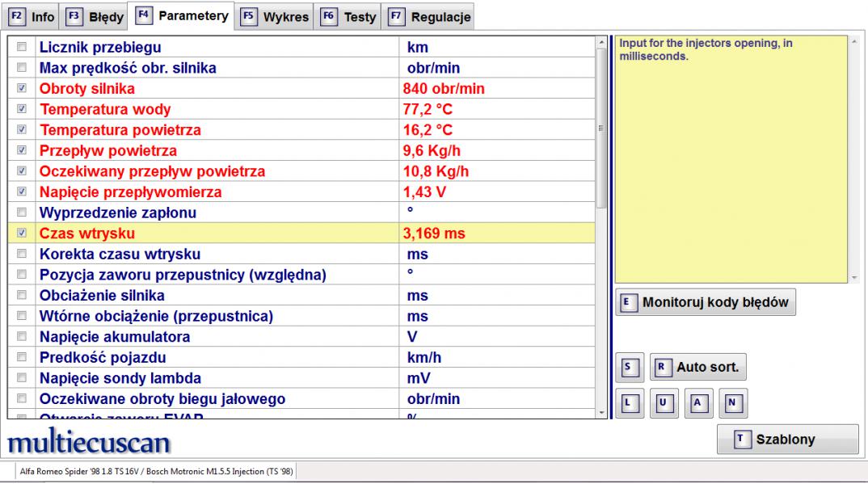This screenshot has width=868, height=484.
Task: Enable the Napięcie akumulatora checkbox
Action: click(22, 336)
